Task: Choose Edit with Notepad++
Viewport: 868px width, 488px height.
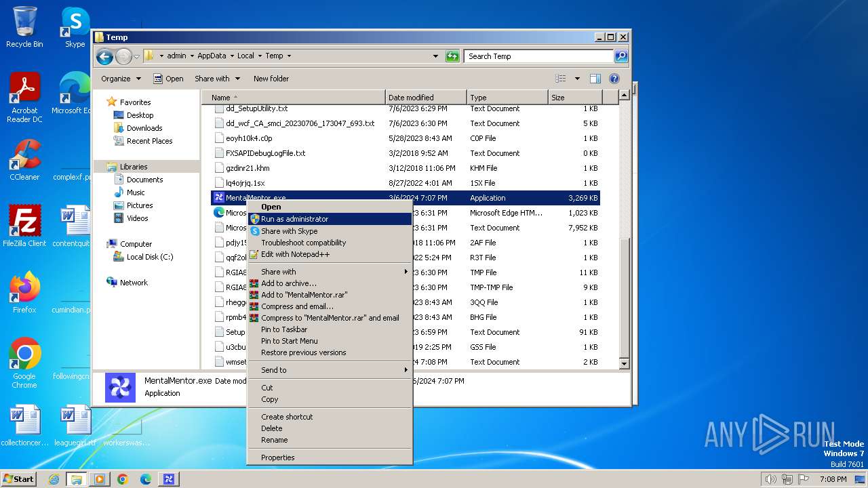Action: click(x=330, y=254)
